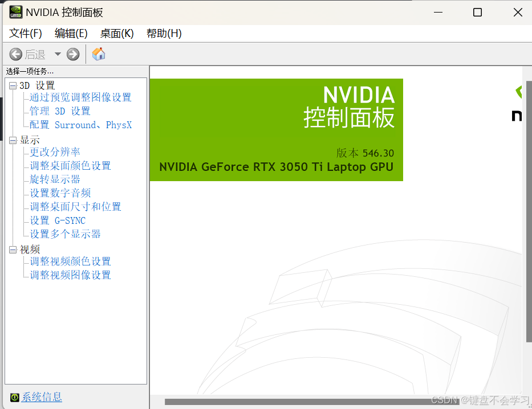Click the NVIDIA app icon in title bar
Screen dimensions: 532x409
(x=16, y=12)
